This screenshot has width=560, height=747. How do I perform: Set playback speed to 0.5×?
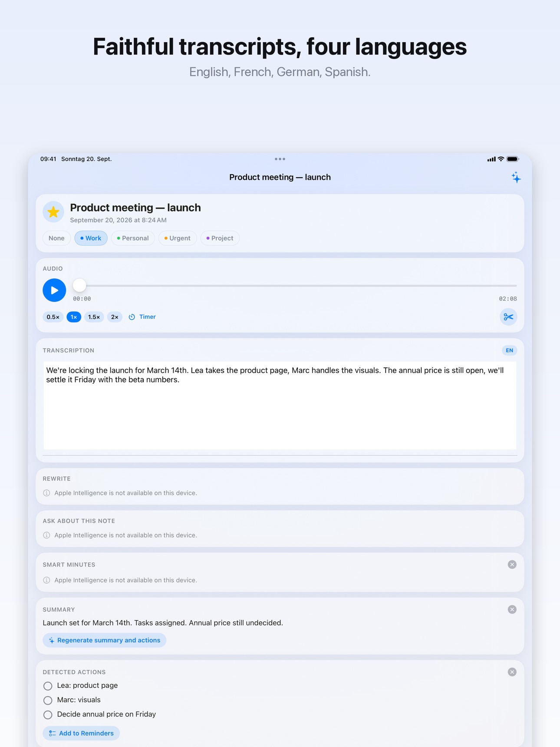pyautogui.click(x=53, y=317)
